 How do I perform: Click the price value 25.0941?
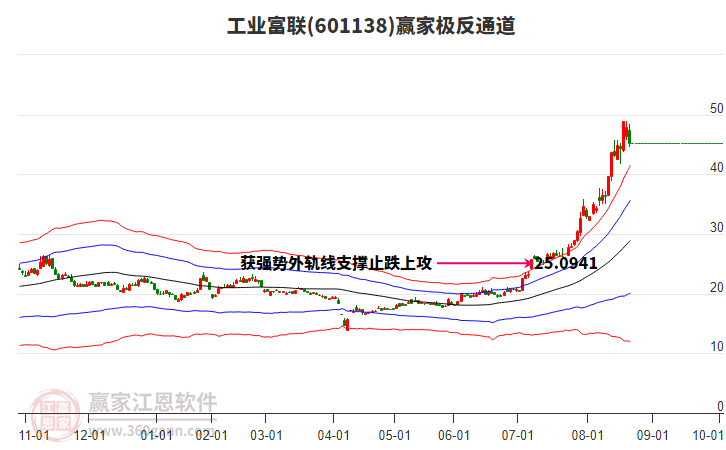pyautogui.click(x=566, y=263)
